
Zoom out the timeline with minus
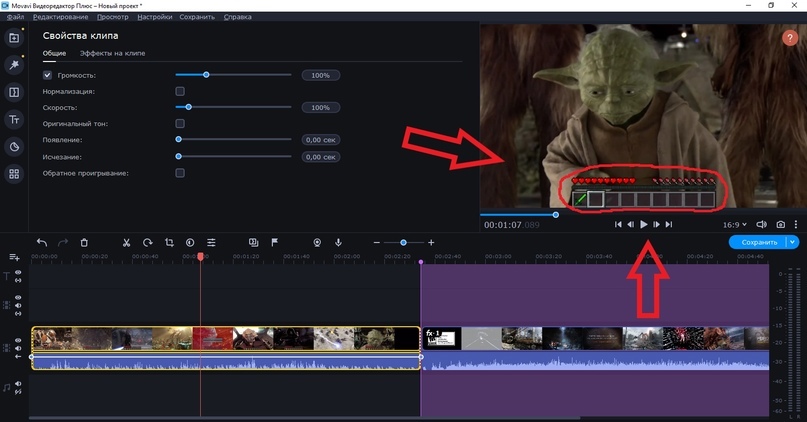(x=377, y=242)
